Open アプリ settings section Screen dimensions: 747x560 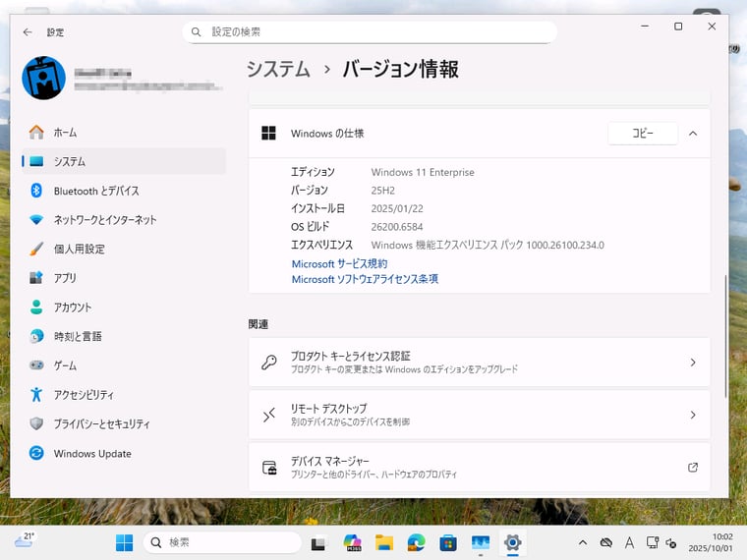tap(65, 278)
